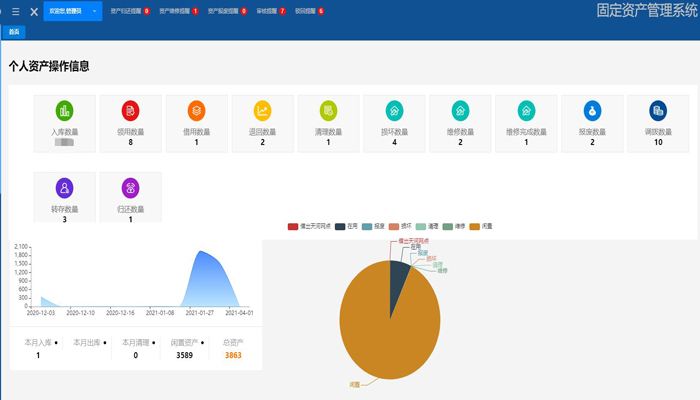Click the purple 转存数量 icon
The width and height of the screenshot is (700, 400).
65,187
